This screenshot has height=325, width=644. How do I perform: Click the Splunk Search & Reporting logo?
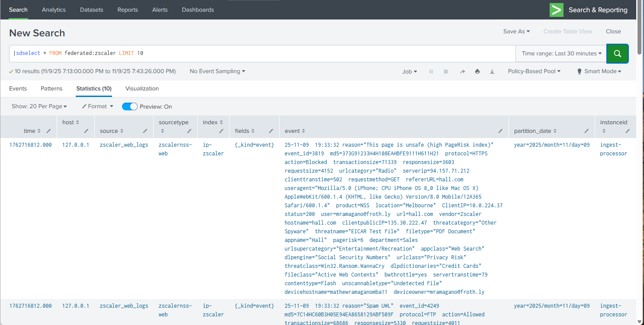(x=556, y=10)
